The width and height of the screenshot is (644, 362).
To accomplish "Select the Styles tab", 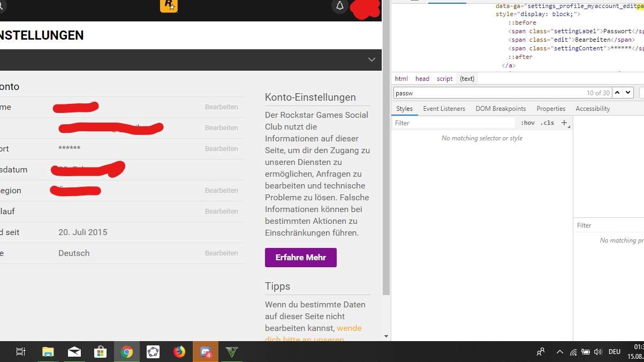I will 404,108.
